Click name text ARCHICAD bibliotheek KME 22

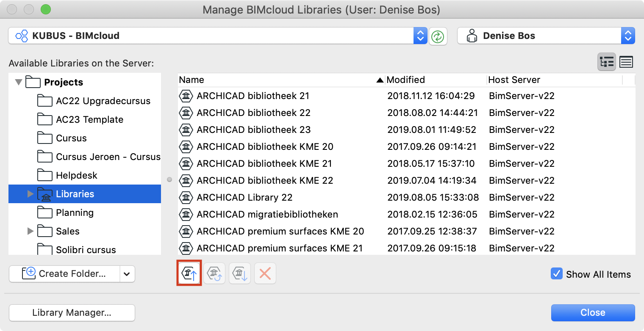[265, 181]
